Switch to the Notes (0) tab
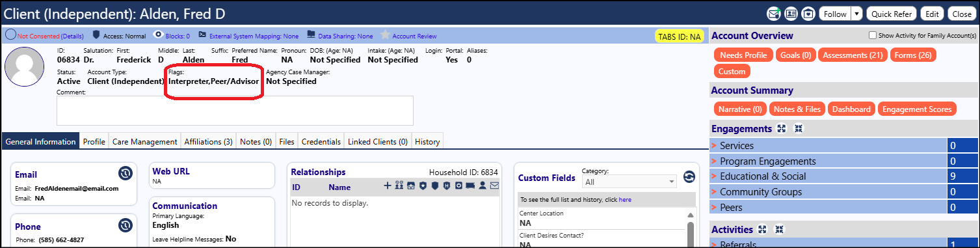The height and width of the screenshot is (248, 980). point(256,141)
